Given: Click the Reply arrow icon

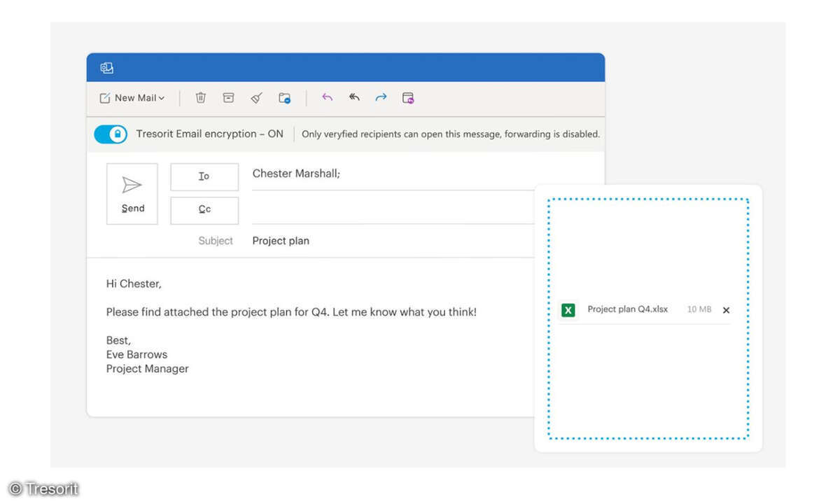Looking at the screenshot, I should 327,97.
